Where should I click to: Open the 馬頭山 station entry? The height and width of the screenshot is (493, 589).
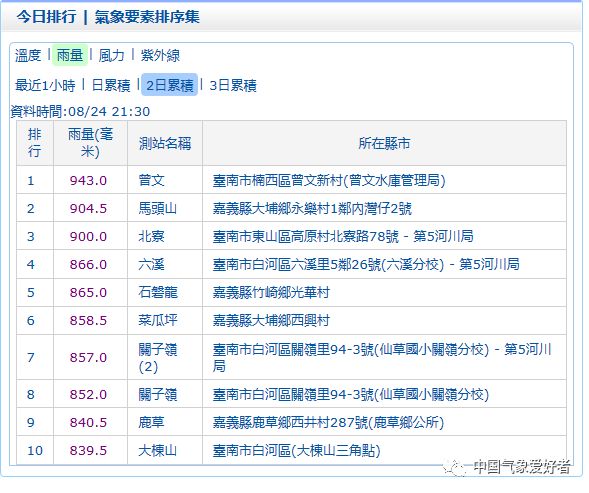157,208
